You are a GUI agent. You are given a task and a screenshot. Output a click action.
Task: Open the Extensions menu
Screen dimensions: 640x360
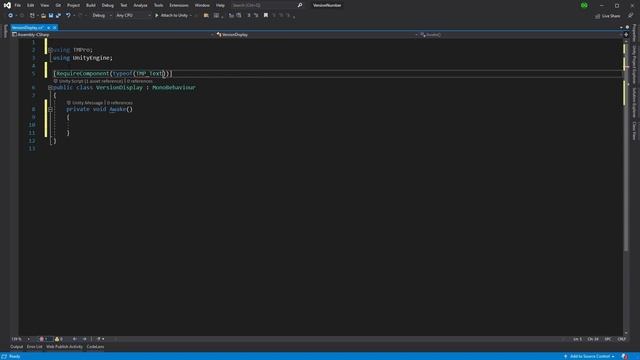[179, 5]
